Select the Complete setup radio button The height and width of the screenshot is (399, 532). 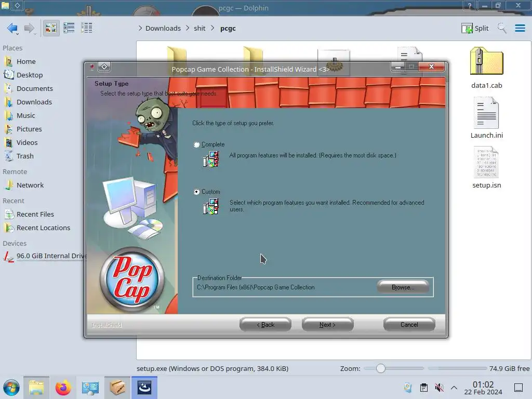pyautogui.click(x=196, y=144)
